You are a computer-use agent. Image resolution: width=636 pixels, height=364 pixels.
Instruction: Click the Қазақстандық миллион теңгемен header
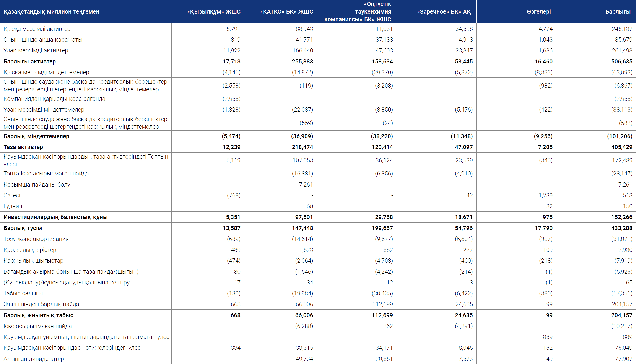coord(52,12)
